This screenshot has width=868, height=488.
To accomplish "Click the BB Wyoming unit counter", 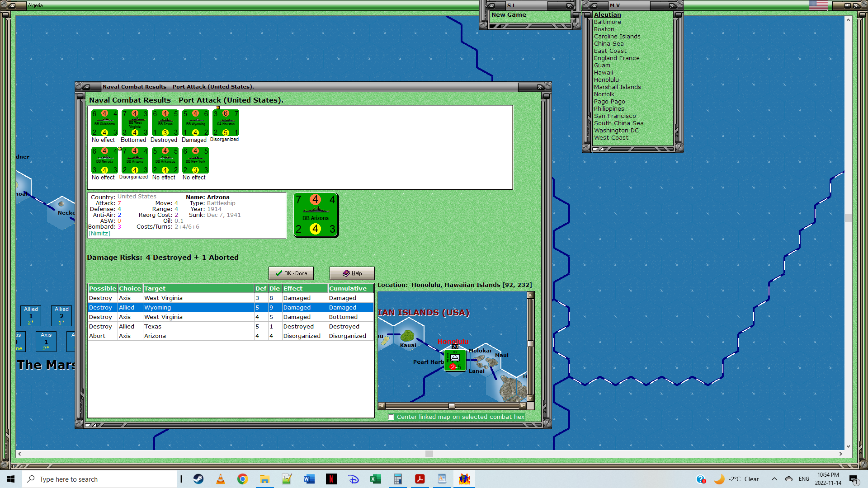I will coord(195,122).
